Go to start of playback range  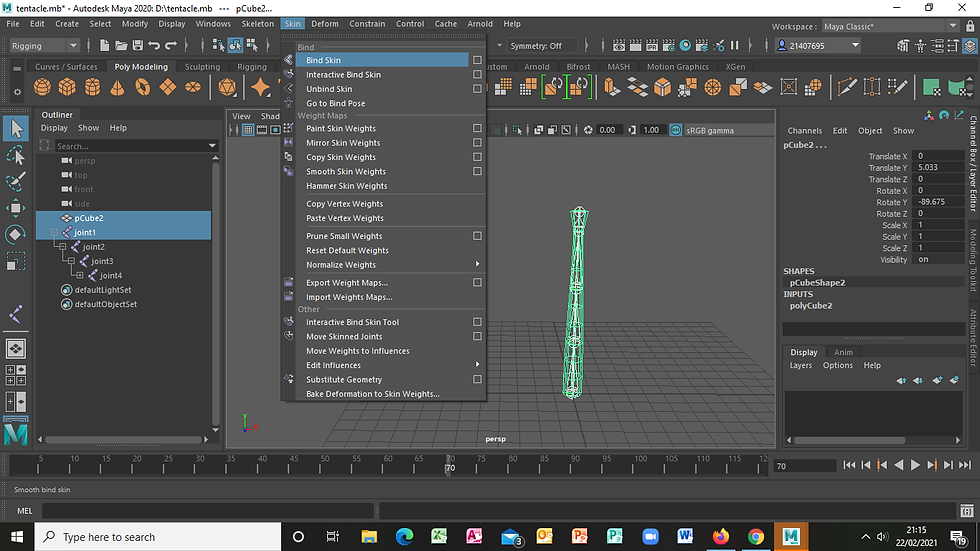pos(849,465)
